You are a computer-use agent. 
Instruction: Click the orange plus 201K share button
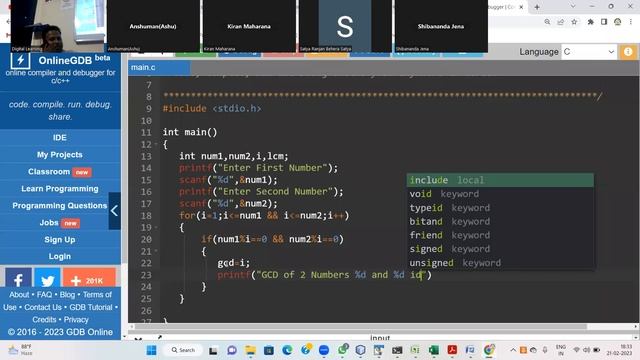[89, 279]
